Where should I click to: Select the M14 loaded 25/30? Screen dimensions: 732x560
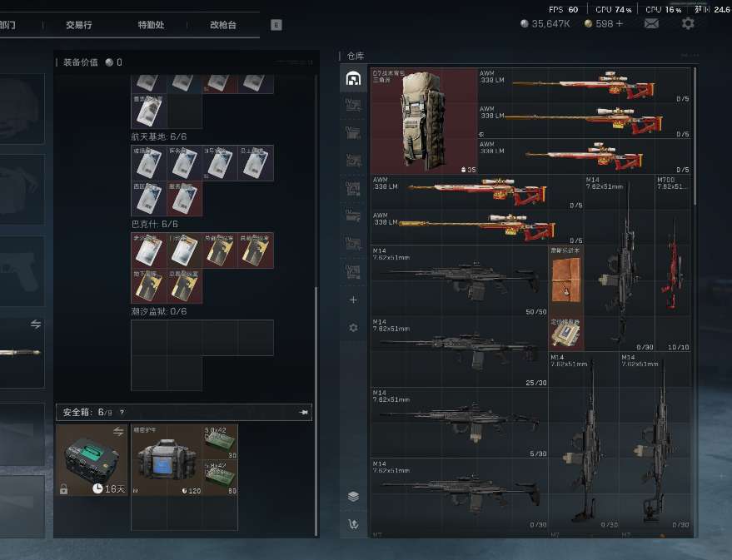460,352
